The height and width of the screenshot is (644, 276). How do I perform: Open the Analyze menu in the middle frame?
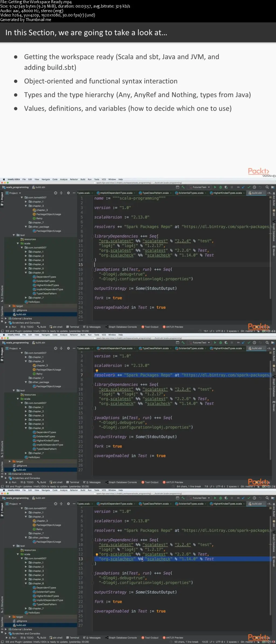pos(64,335)
